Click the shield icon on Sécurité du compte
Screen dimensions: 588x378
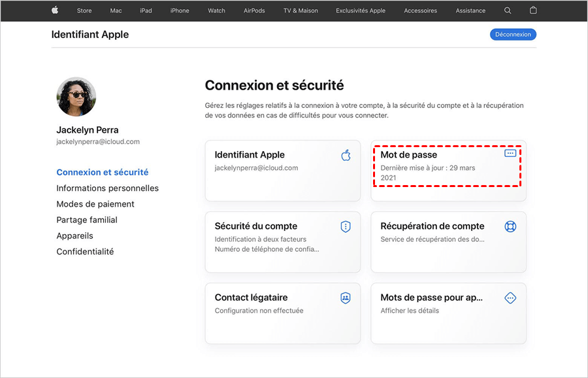(346, 226)
